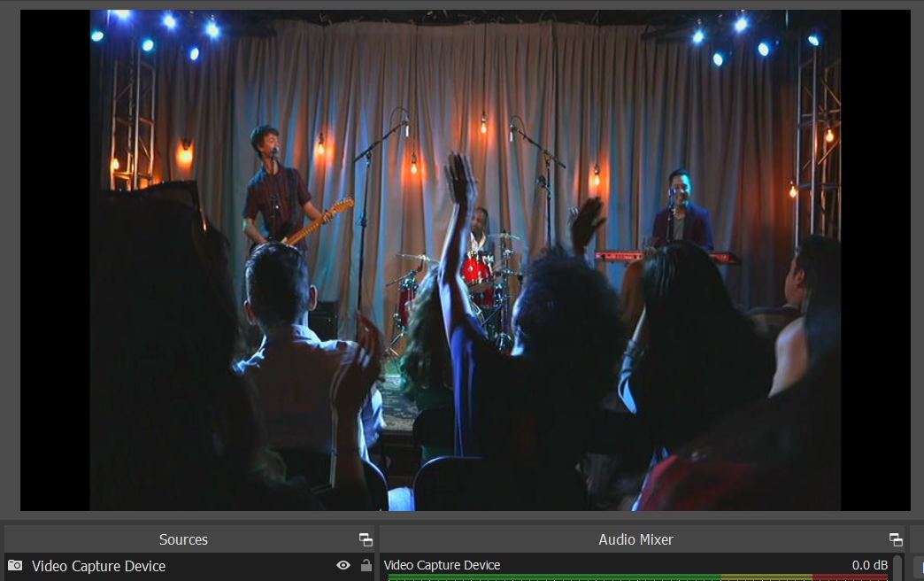Image resolution: width=924 pixels, height=581 pixels.
Task: Click the Video Capture Device label in Audio Mixer
Action: tap(442, 565)
